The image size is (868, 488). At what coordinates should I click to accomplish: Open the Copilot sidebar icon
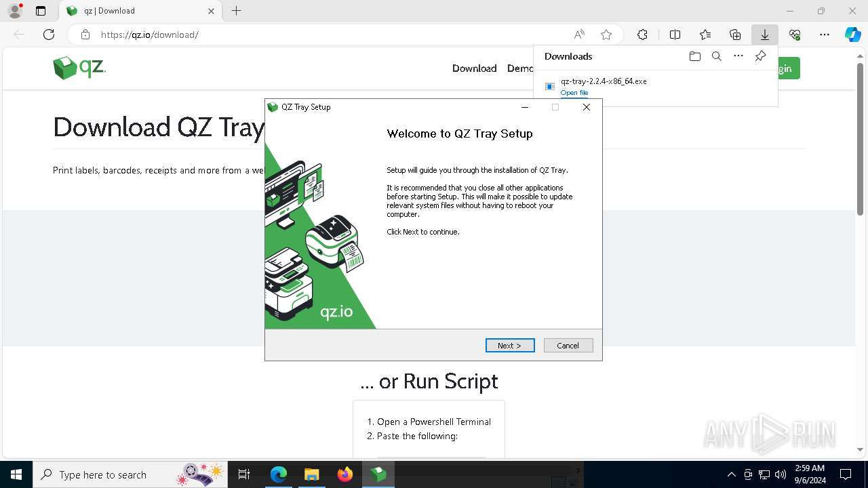pyautogui.click(x=852, y=35)
